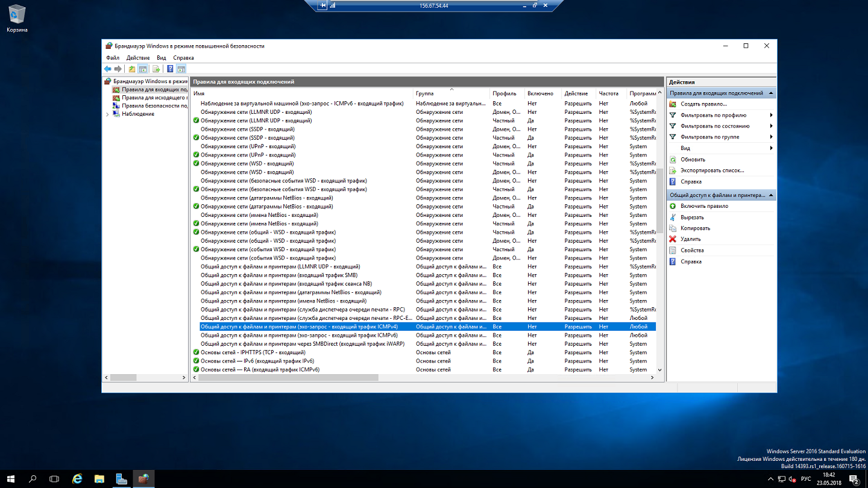Open the Вид menu in the menu bar
Image resolution: width=868 pixels, height=488 pixels.
pyautogui.click(x=162, y=58)
